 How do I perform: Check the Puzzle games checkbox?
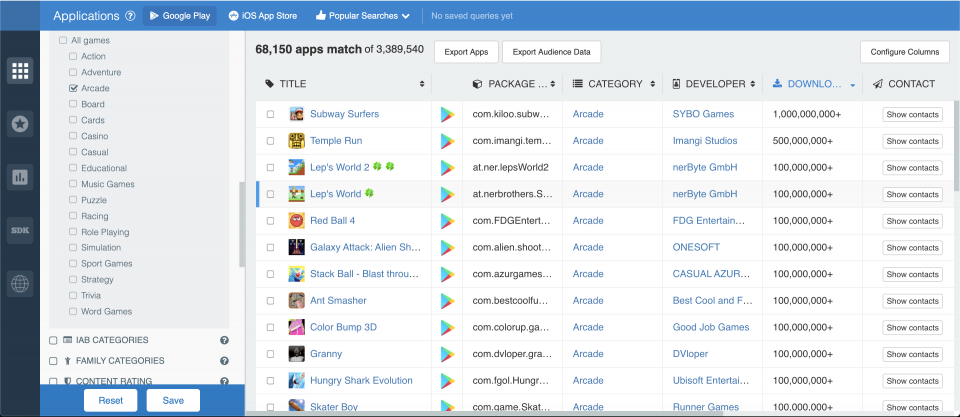click(x=73, y=200)
